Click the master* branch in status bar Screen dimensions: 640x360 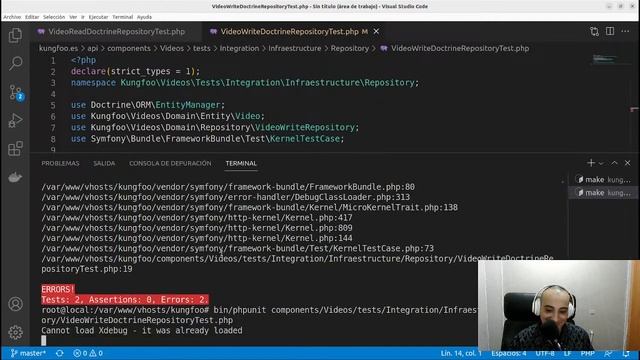click(x=28, y=353)
